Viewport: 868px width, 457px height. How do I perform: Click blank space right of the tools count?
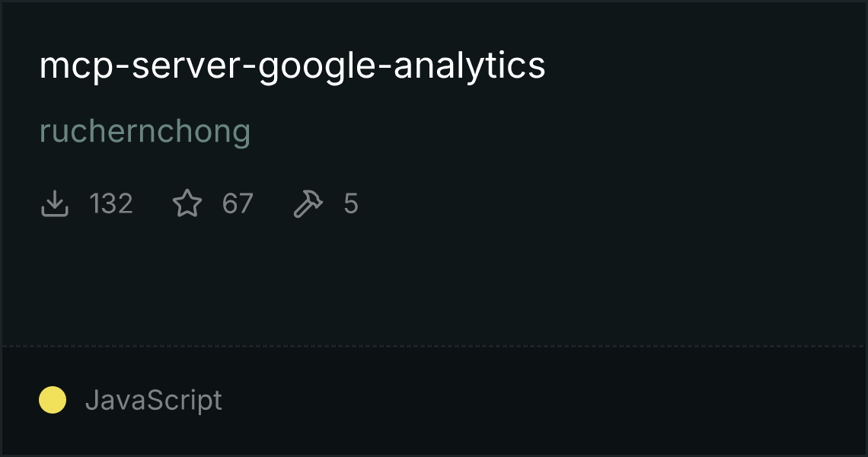571,204
